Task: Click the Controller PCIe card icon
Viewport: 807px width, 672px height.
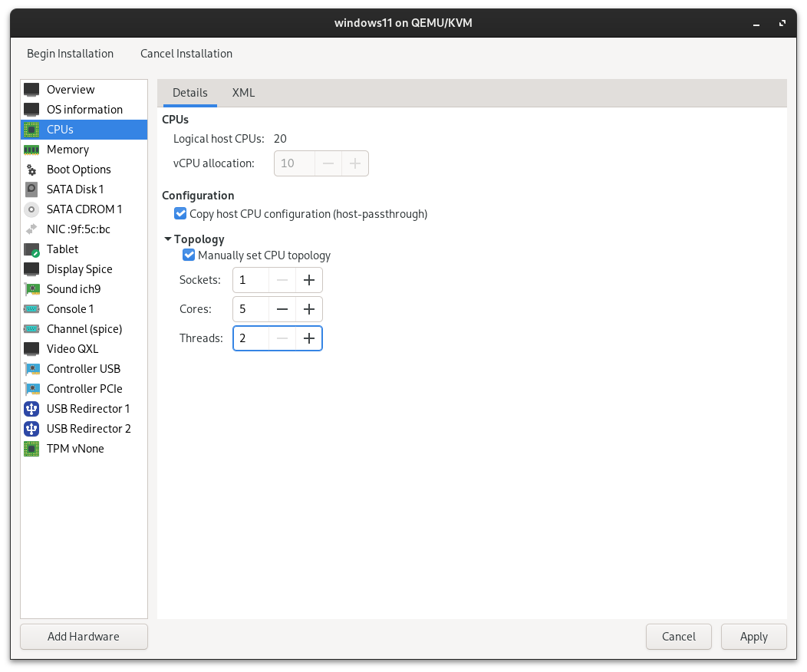Action: [31, 389]
